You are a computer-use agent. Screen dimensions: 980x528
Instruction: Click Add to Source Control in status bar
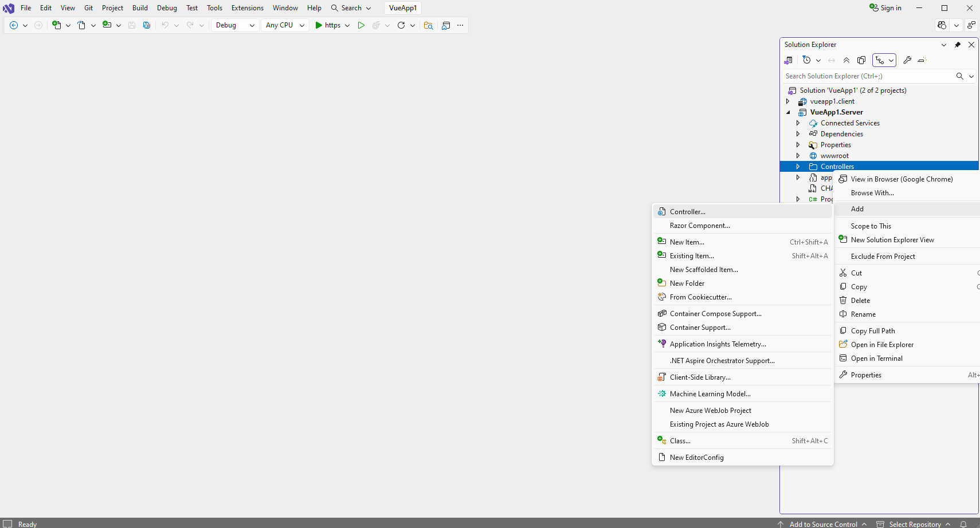coord(823,524)
